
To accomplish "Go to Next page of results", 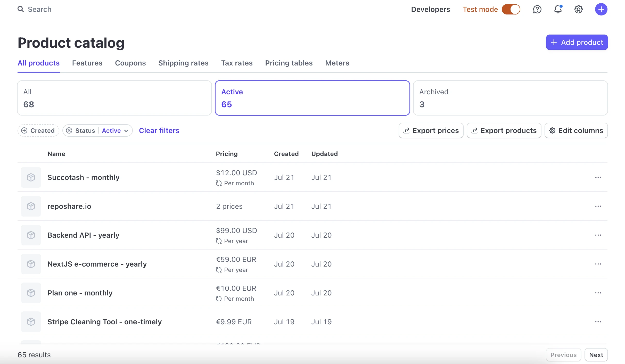I will click(x=596, y=355).
